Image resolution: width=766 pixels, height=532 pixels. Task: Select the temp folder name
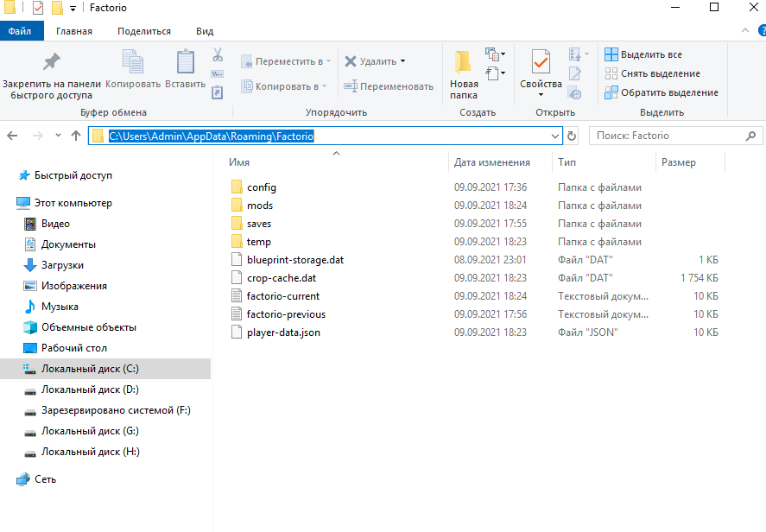259,242
